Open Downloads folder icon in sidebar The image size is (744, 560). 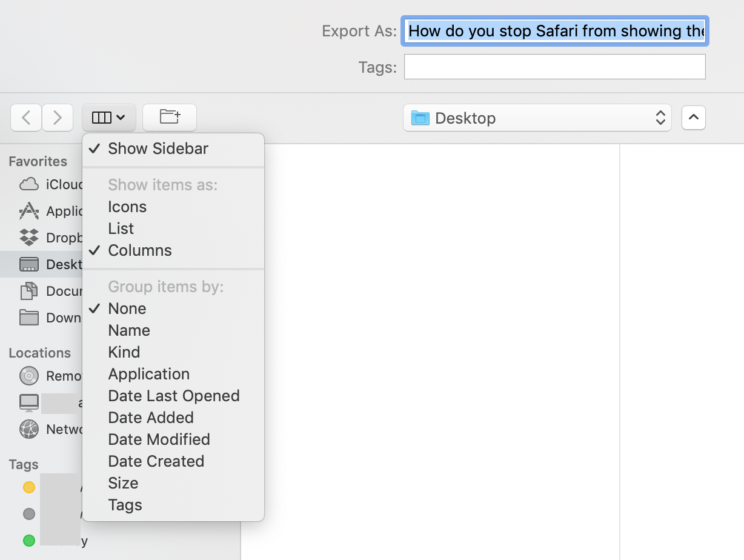29,318
